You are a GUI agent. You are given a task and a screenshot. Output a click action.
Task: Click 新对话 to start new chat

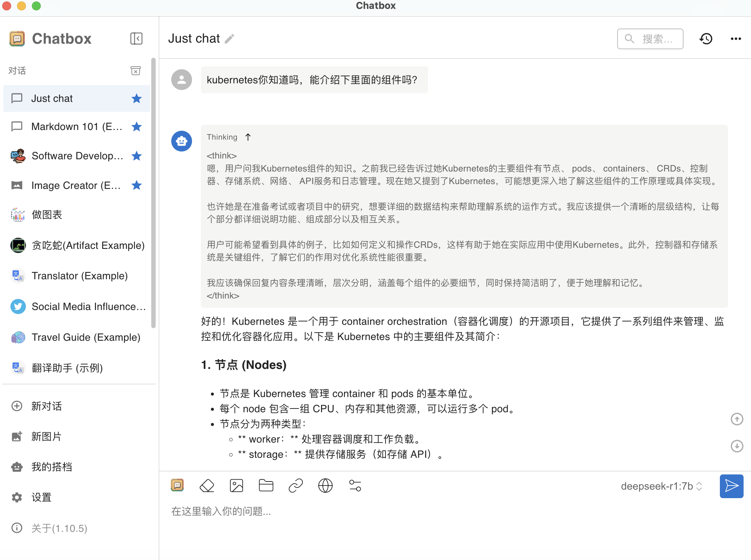[x=46, y=406]
